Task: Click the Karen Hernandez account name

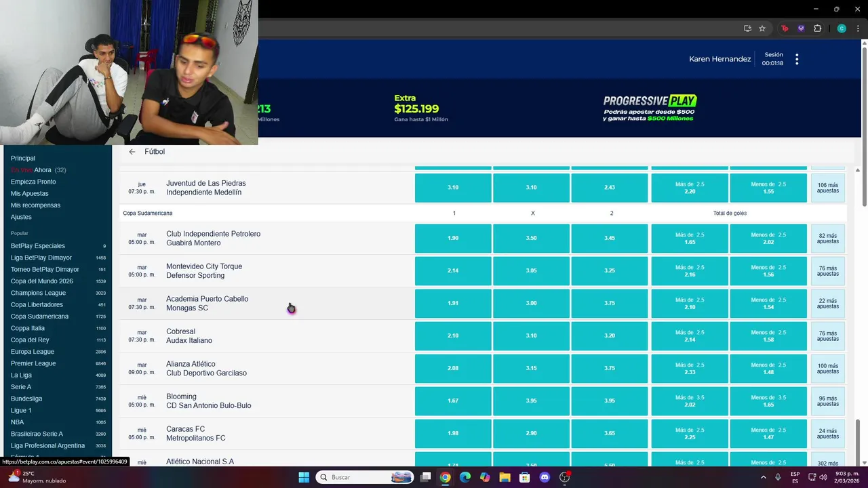Action: [719, 60]
